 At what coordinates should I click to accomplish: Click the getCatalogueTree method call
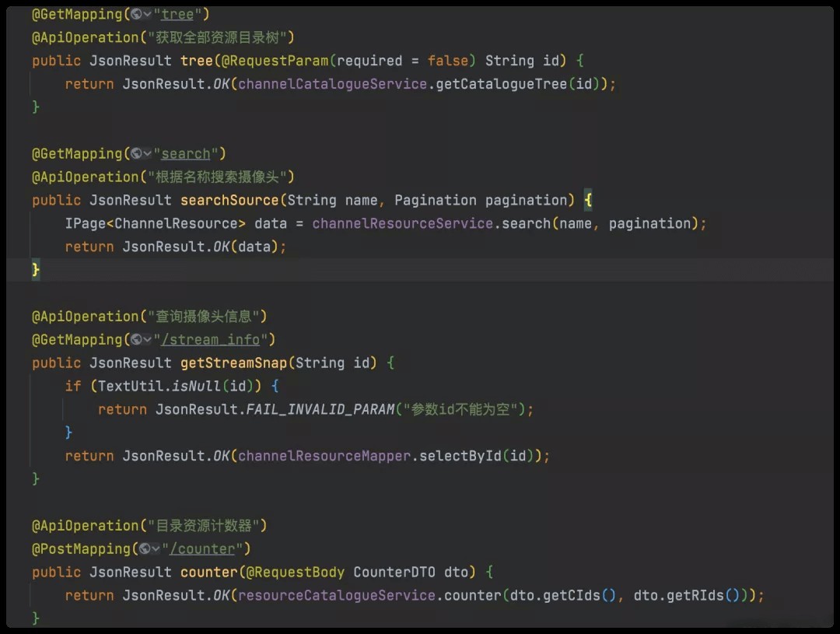tap(502, 84)
